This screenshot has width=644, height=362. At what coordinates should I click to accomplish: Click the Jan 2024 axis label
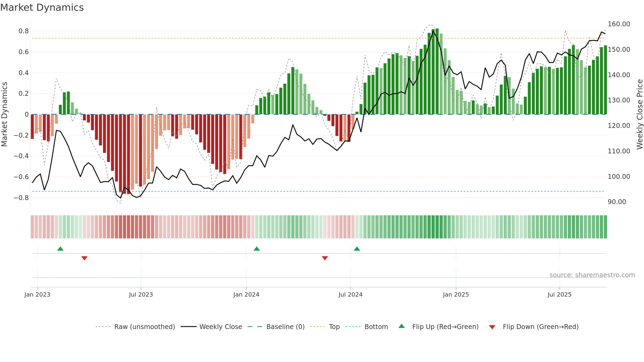(246, 294)
